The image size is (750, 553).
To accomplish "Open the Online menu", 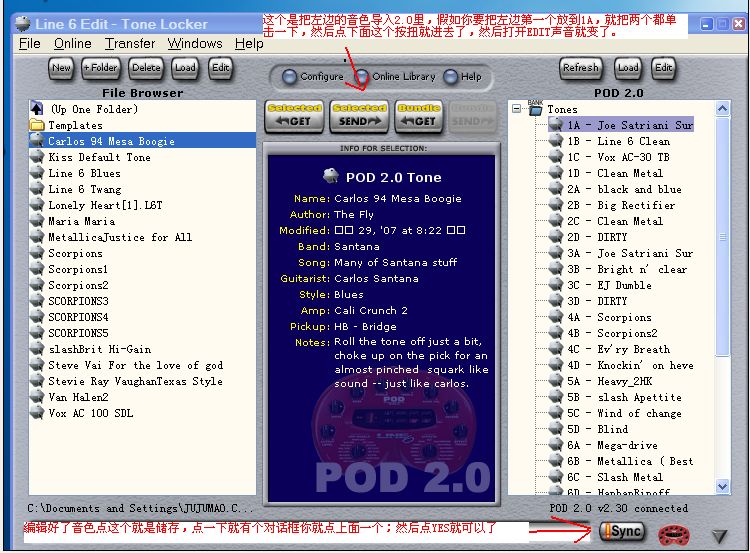I will pyautogui.click(x=73, y=44).
